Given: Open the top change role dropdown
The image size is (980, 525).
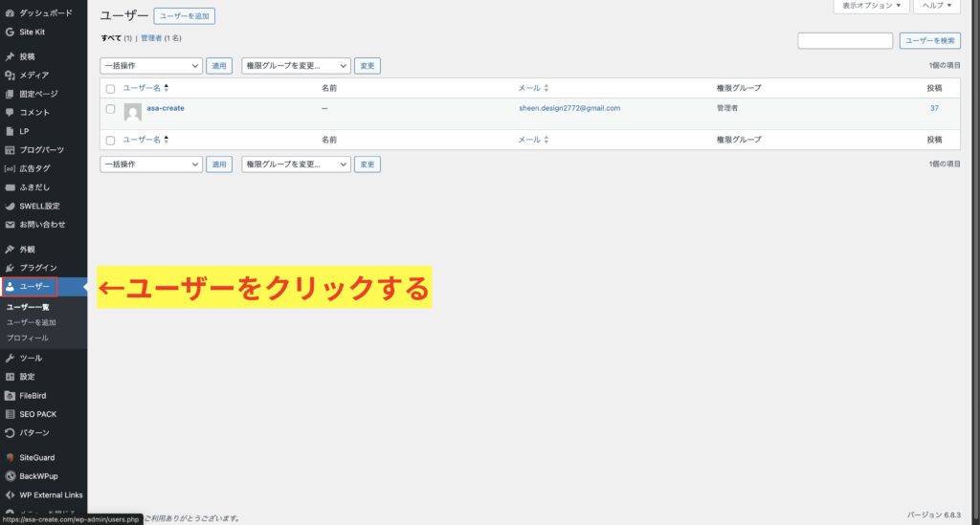Looking at the screenshot, I should coord(297,66).
